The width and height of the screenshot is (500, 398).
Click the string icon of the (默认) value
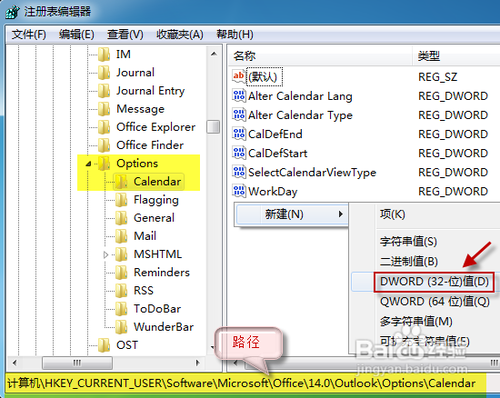pyautogui.click(x=239, y=77)
